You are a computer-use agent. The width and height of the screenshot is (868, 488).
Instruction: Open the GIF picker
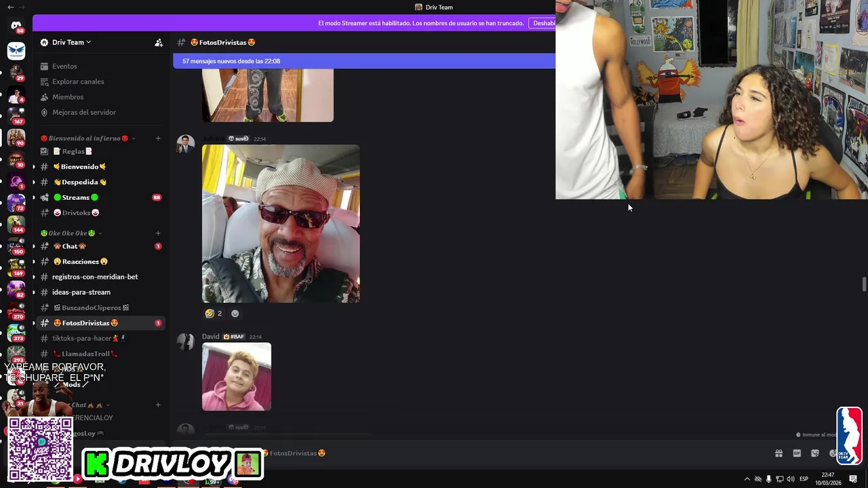[797, 453]
